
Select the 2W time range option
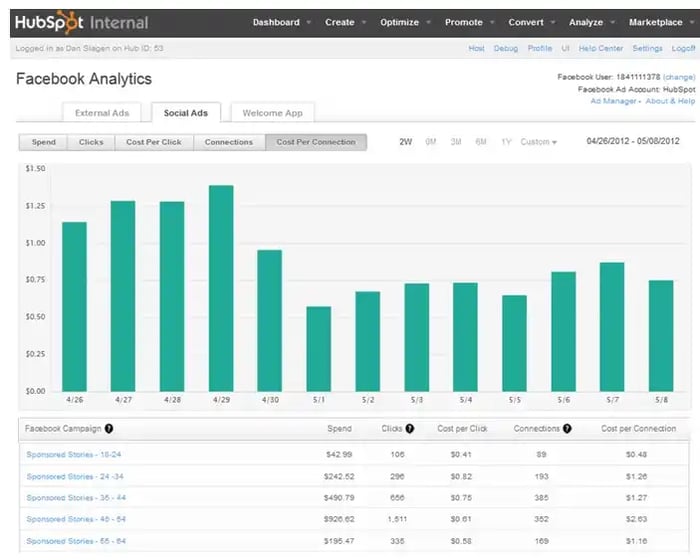pos(406,142)
